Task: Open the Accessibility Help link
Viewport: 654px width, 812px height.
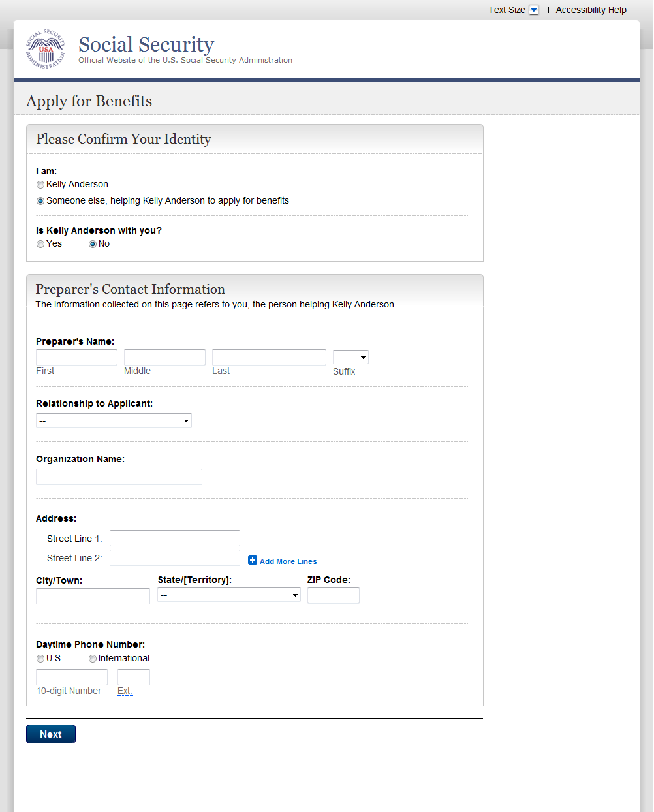Action: 591,10
